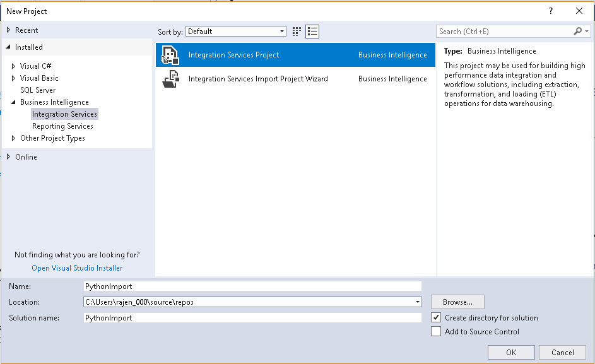Click Business Intelligence type of wizard row

(392, 79)
